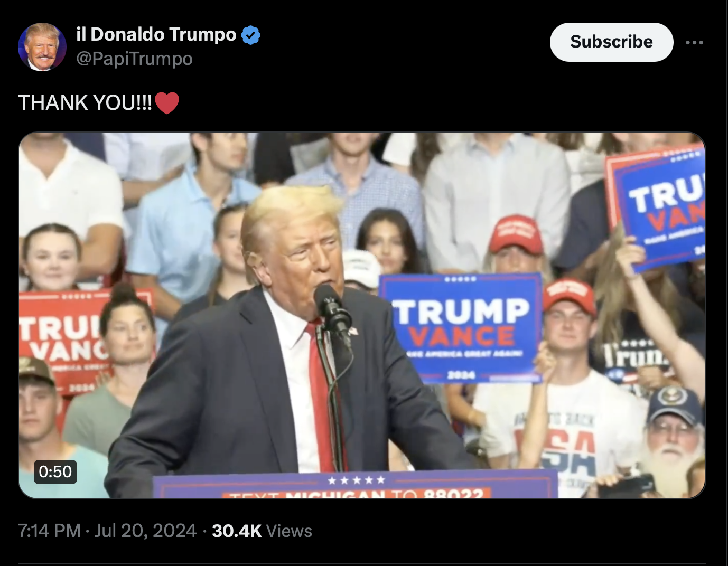Image resolution: width=728 pixels, height=566 pixels.
Task: View the 30.4K Views count
Action: [262, 531]
